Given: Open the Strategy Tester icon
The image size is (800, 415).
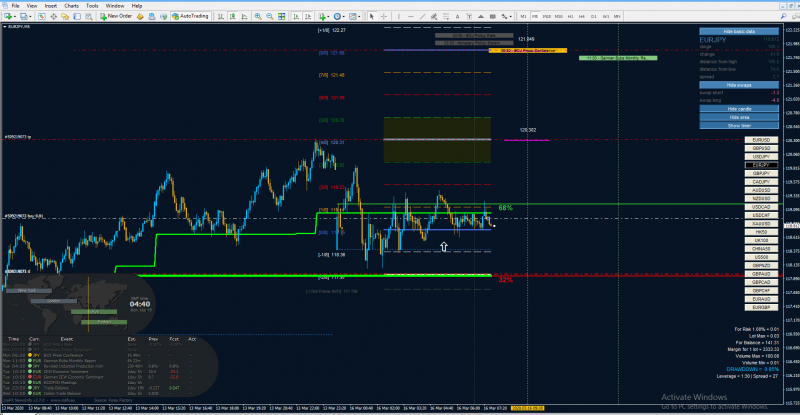Looking at the screenshot, I should tap(89, 16).
